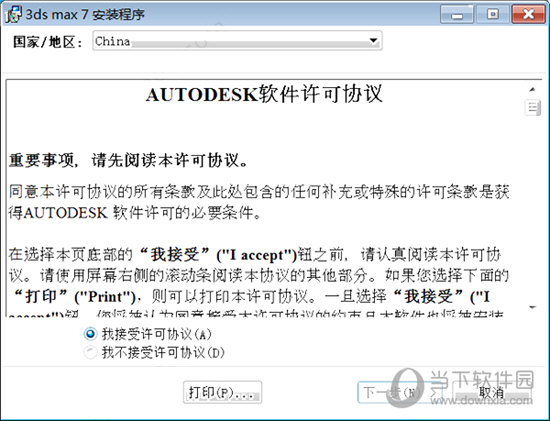Click the label '国家/地区:'
550x421 pixels.
click(48, 42)
